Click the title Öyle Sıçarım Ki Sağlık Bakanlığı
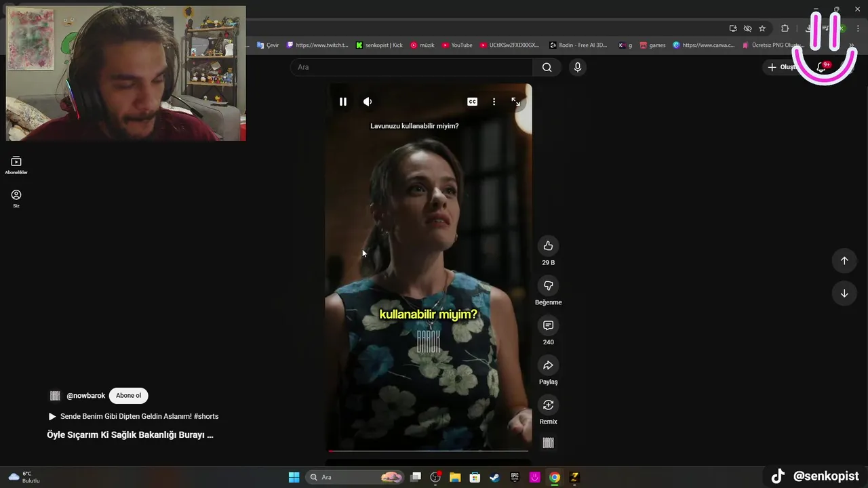This screenshot has height=488, width=868. tap(130, 435)
